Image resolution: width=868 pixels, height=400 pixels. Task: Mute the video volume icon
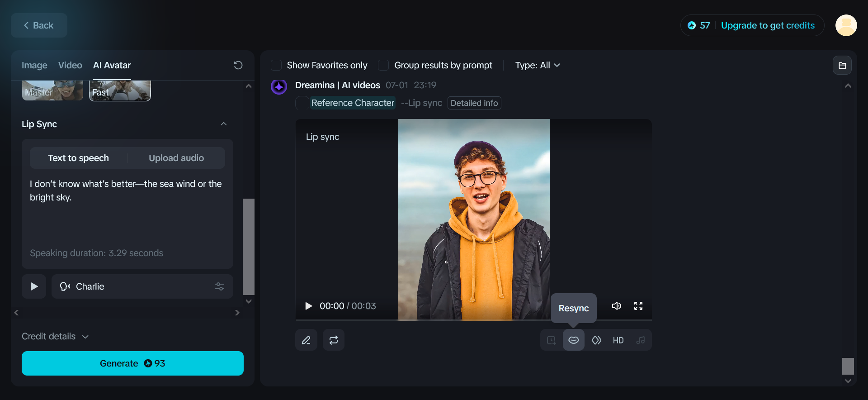pyautogui.click(x=617, y=306)
